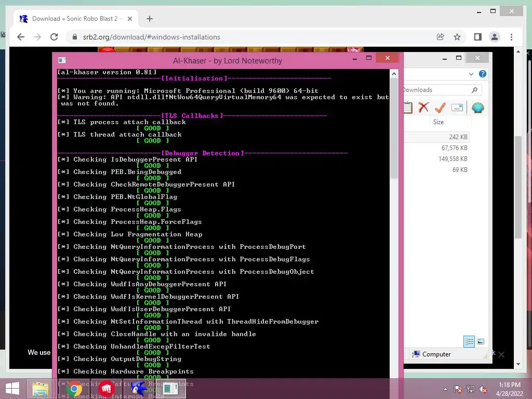Select the 149,558 KB file row
Viewport: 532px width, 399px height.
[436, 159]
